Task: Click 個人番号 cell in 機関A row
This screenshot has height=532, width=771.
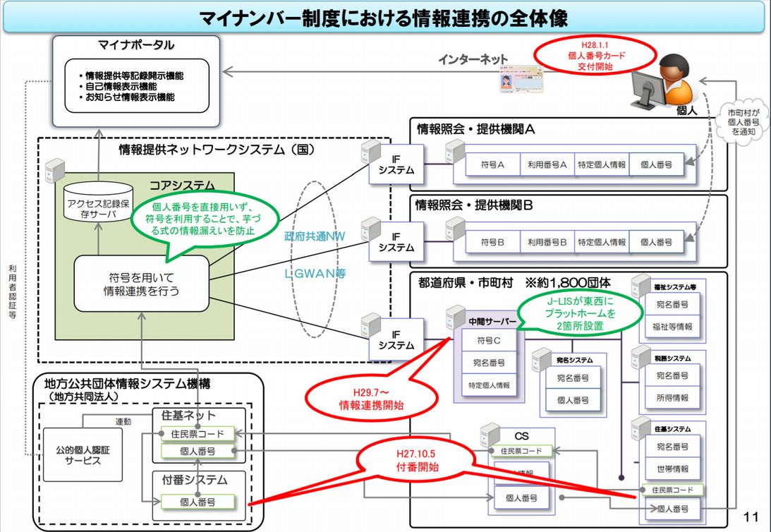Action: tap(657, 164)
